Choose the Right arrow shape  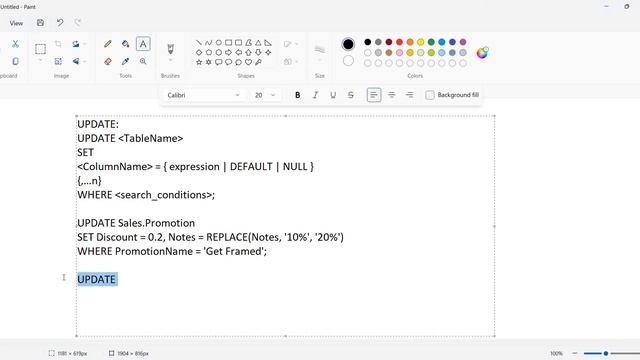(x=229, y=52)
